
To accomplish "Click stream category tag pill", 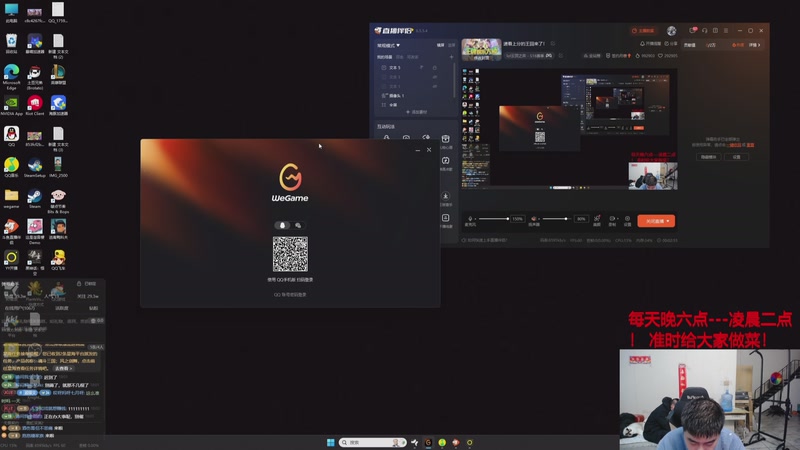I will tap(529, 56).
